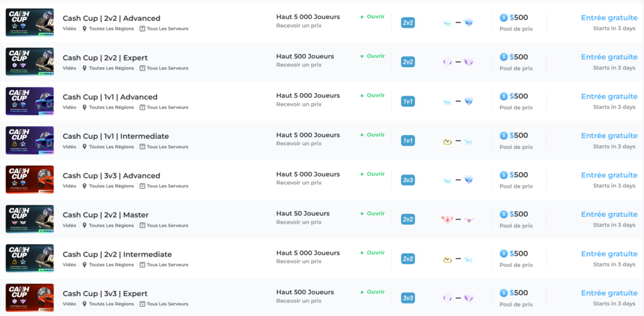Click the 3v3 badge for Cash Cup Expert
The width and height of the screenshot is (644, 316).
pos(408,298)
